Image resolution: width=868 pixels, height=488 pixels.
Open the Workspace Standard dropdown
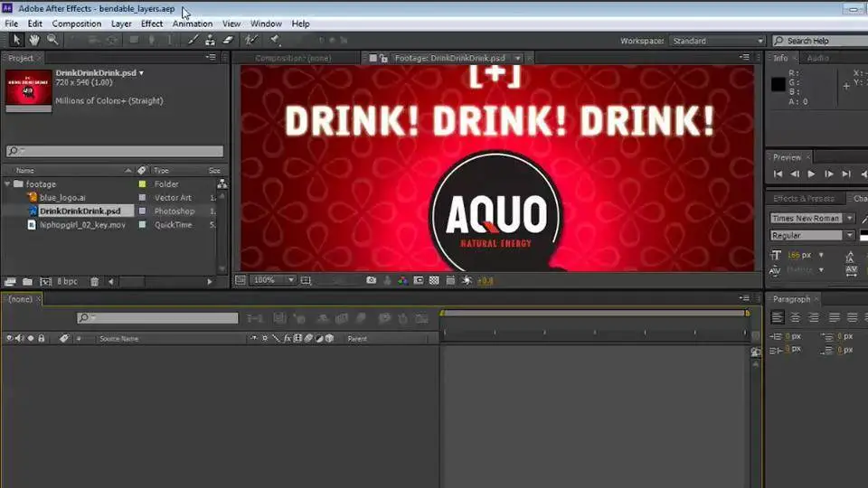pyautogui.click(x=716, y=41)
